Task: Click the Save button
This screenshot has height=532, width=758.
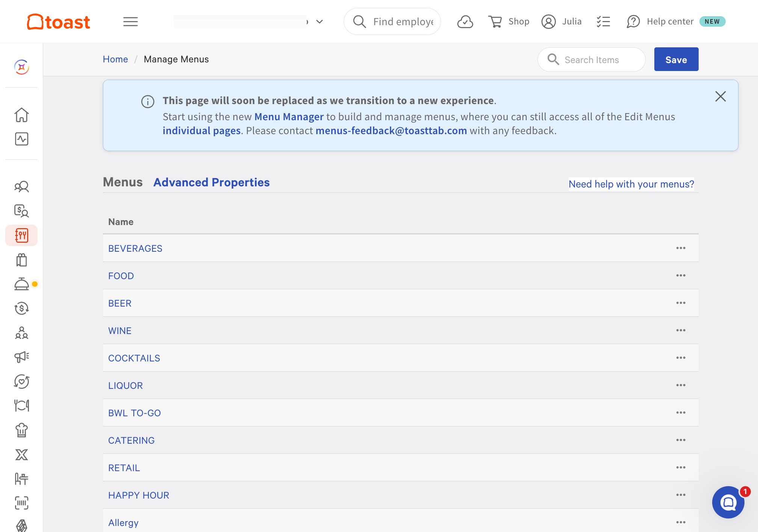Action: point(676,59)
